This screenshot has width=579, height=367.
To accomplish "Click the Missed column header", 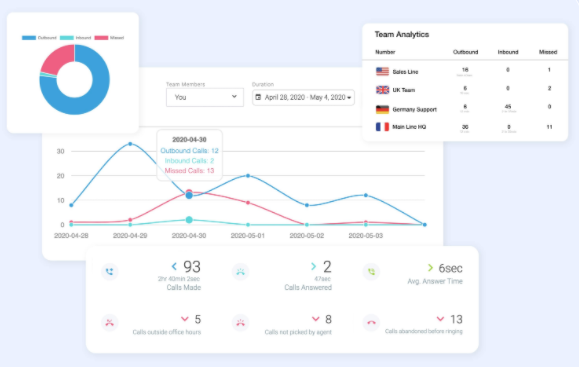I will (548, 52).
